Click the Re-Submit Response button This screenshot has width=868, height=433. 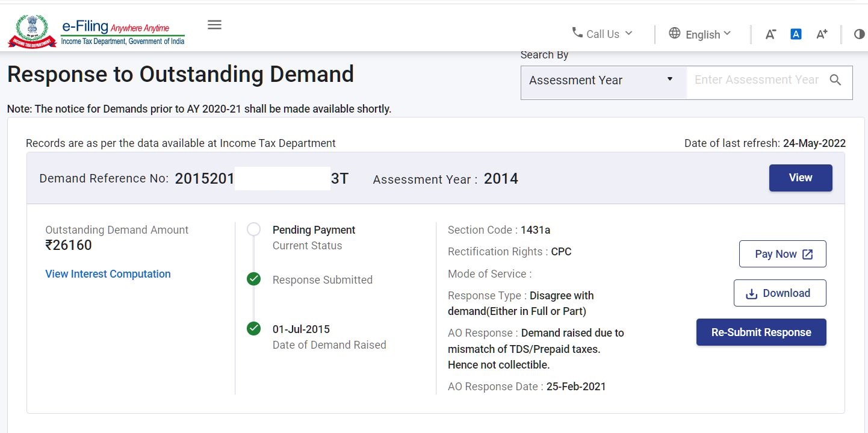(x=761, y=332)
